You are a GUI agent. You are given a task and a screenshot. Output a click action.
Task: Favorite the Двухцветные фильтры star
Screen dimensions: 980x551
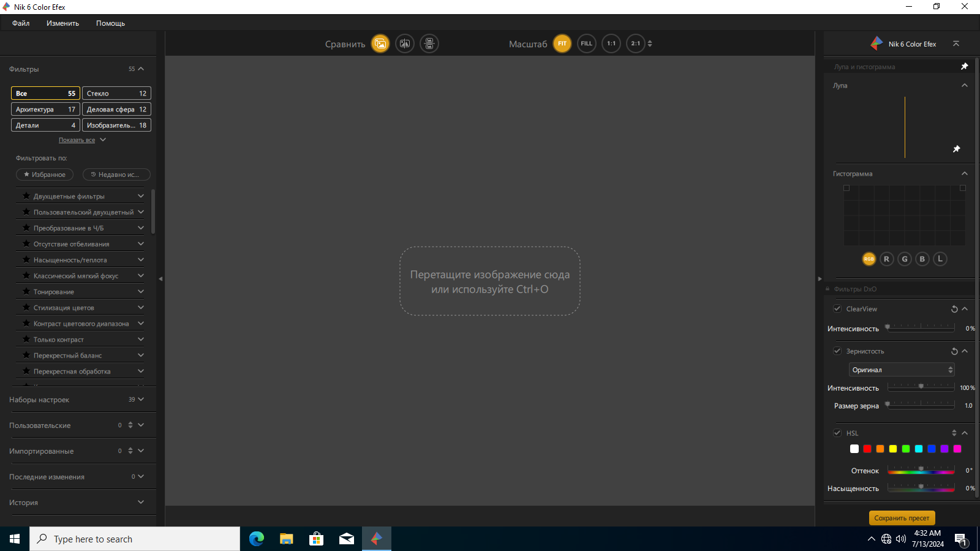tap(26, 196)
